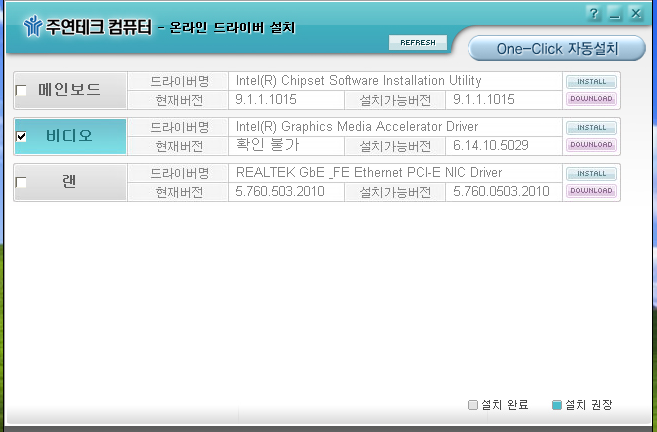Start One-Click 자동설치 automatic install
This screenshot has height=432, width=657.
(557, 49)
